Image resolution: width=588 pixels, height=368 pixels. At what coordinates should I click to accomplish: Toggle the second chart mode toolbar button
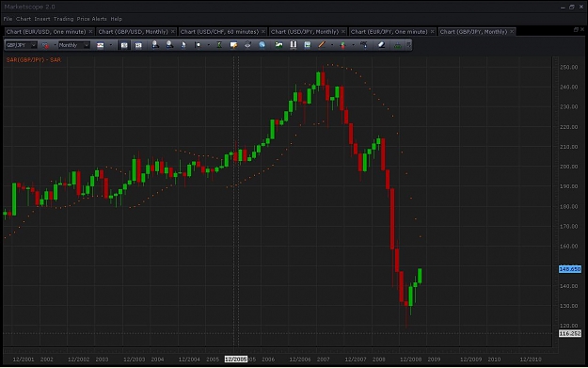138,45
